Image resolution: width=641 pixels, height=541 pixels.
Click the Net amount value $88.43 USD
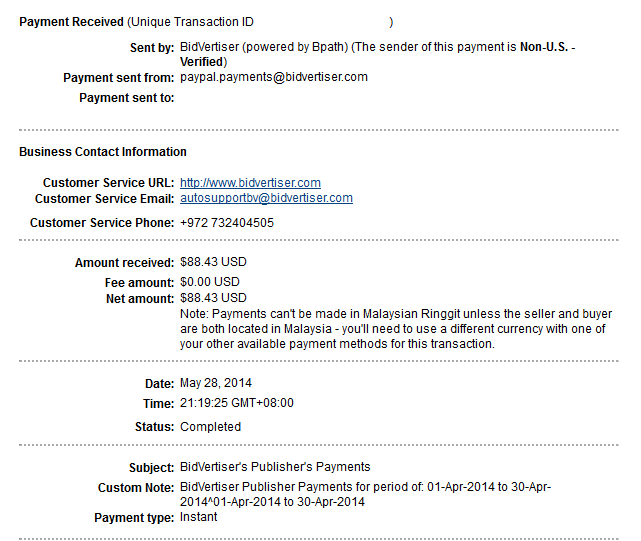pyautogui.click(x=213, y=298)
